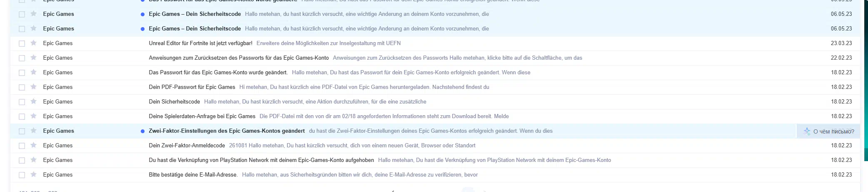Click preview Die PDF-Datei mit den von dir
This screenshot has height=192, width=868.
[384, 116]
